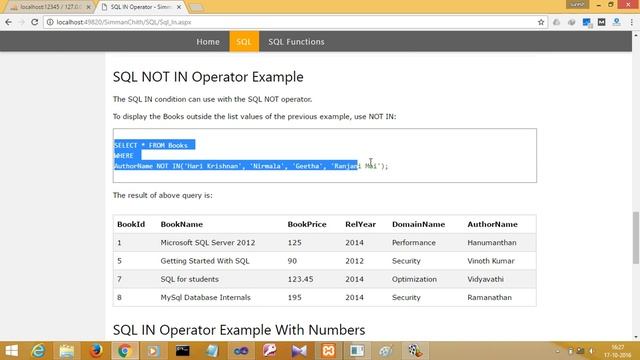The width and height of the screenshot is (640, 360).
Task: Open the media player taskbar icon
Action: [153, 351]
